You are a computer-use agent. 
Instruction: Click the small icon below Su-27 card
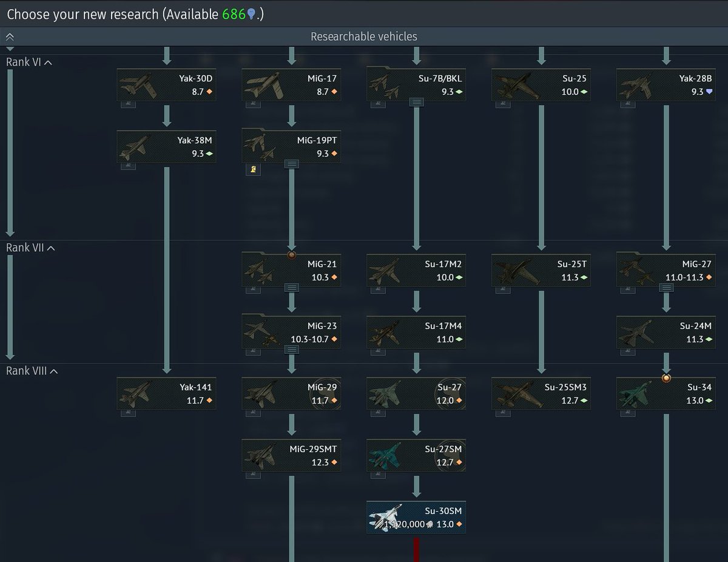point(379,413)
